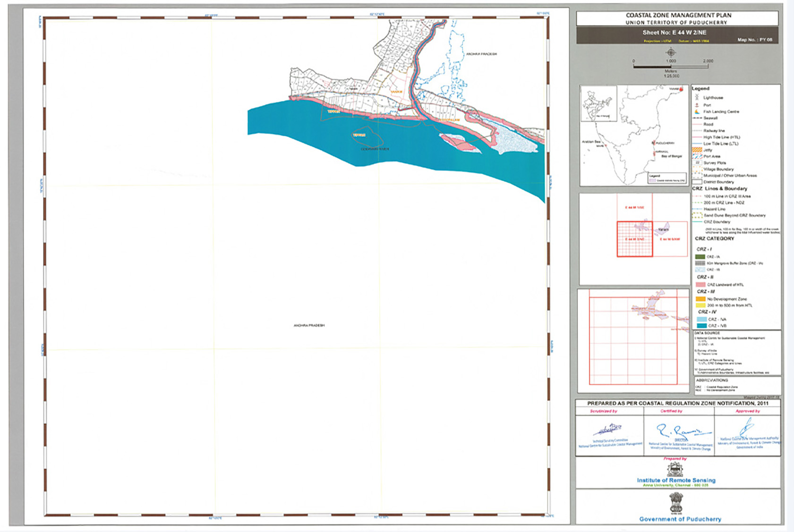Click the CRZ CATEGORY heading
The height and width of the screenshot is (532, 794).
[x=714, y=238]
